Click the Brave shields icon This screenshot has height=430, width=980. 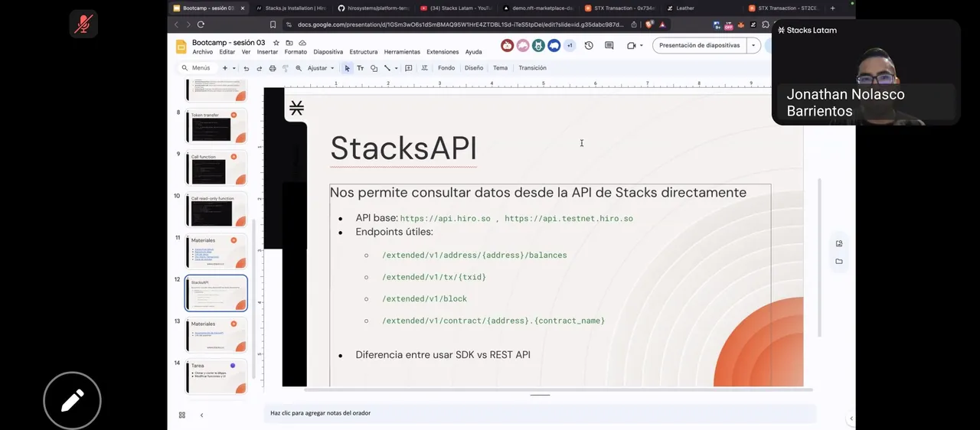(649, 24)
